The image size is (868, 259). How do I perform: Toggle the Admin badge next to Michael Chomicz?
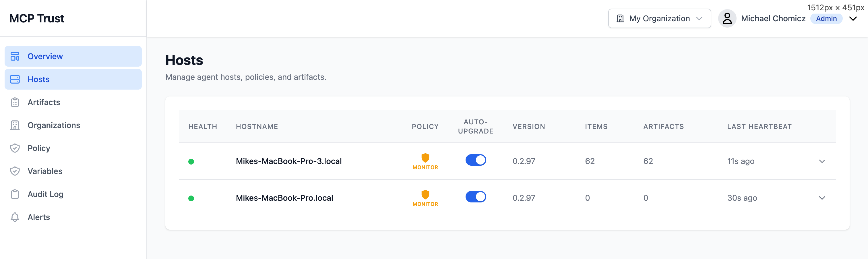tap(826, 19)
